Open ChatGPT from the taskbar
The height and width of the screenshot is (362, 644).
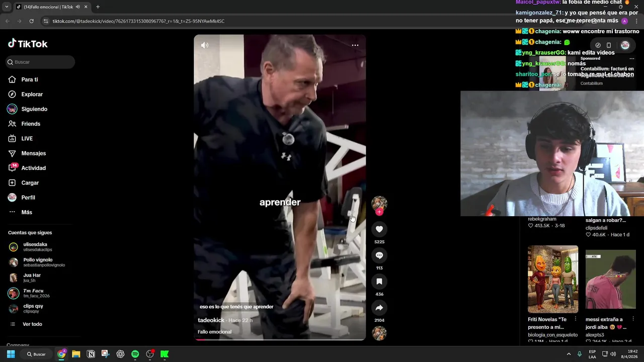tap(120, 354)
